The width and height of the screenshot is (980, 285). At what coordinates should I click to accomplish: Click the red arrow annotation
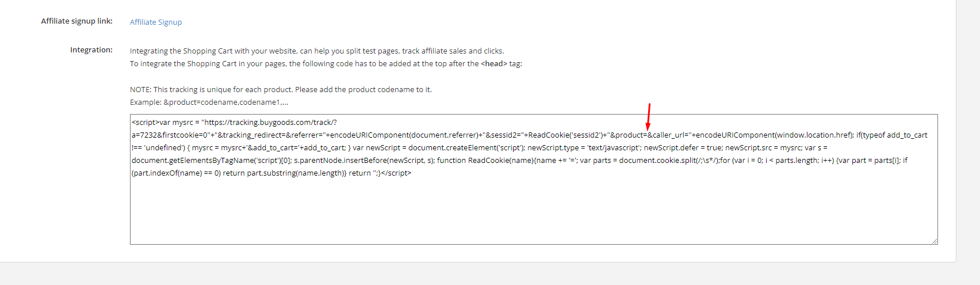click(648, 117)
